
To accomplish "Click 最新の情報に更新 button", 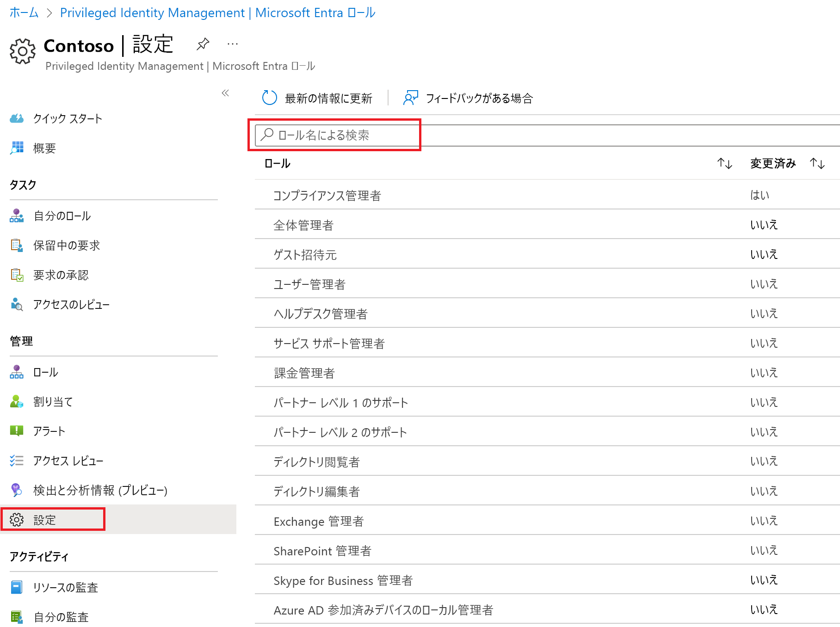I will (317, 98).
